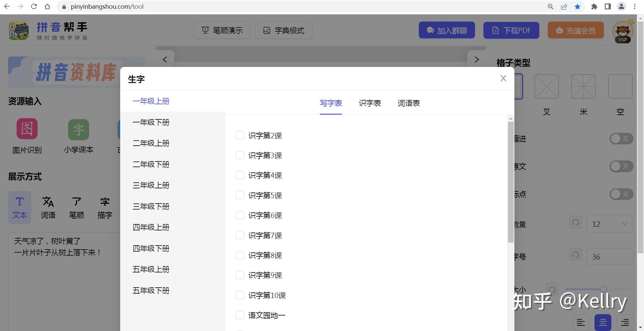Click the 下载PDF button
Screen dimensions: 644x331
[511, 30]
